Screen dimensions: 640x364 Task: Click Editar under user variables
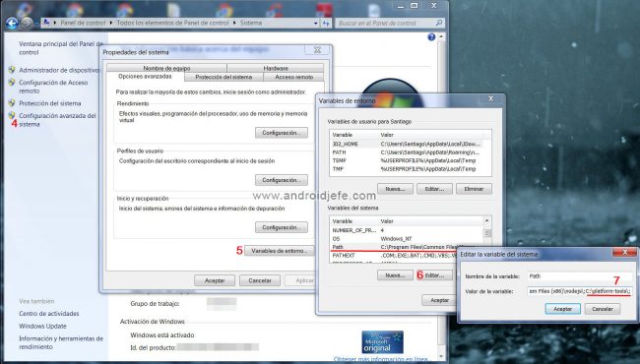click(434, 189)
